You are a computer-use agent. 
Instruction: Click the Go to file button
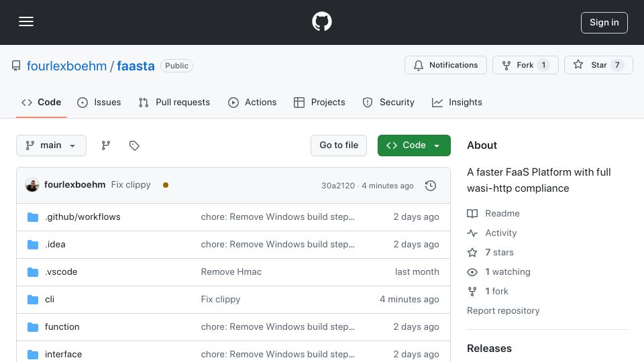click(x=339, y=145)
